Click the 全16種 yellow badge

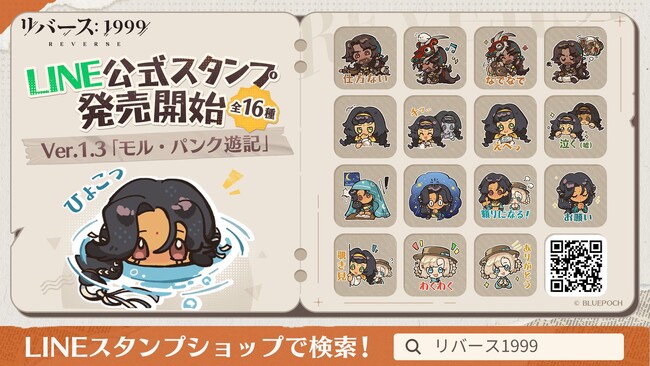[254, 109]
